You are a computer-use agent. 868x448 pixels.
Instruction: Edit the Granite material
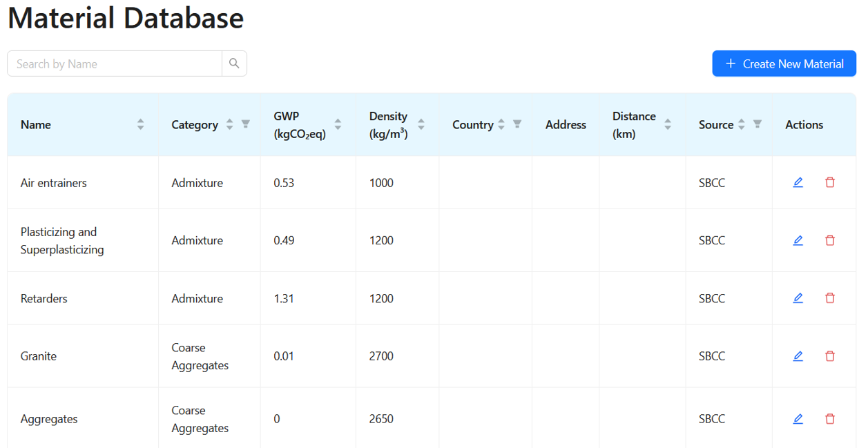point(798,356)
